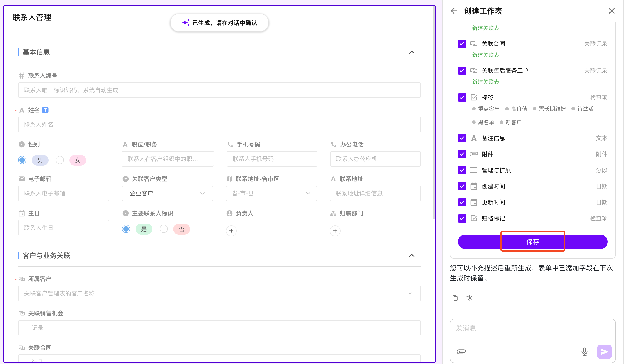
Task: Add a 归属部门 with the plus icon
Action: tap(335, 231)
